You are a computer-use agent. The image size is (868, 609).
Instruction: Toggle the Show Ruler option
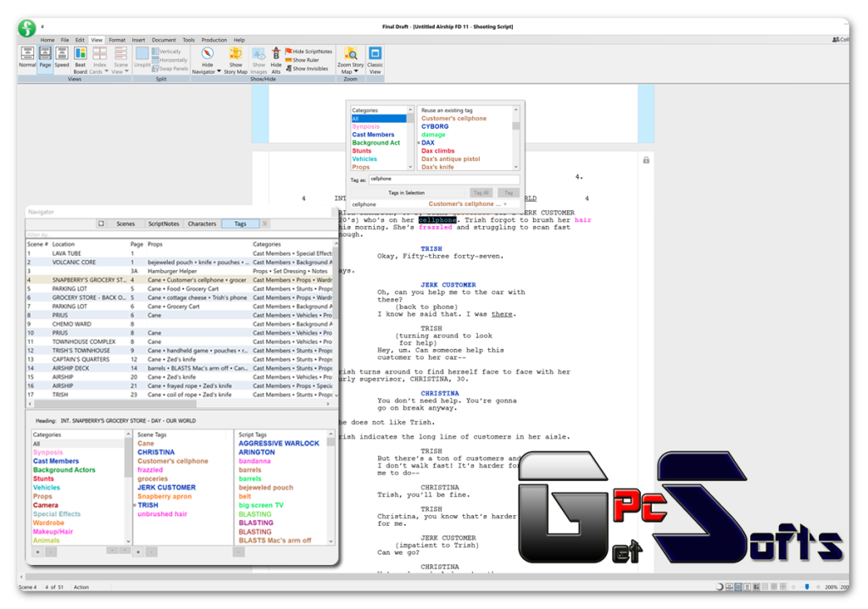(x=303, y=60)
